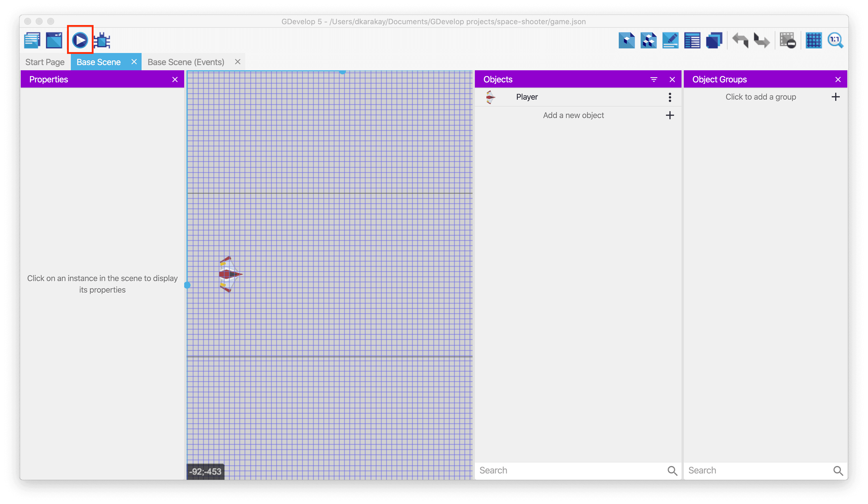
Task: Click to add a group
Action: (x=761, y=97)
